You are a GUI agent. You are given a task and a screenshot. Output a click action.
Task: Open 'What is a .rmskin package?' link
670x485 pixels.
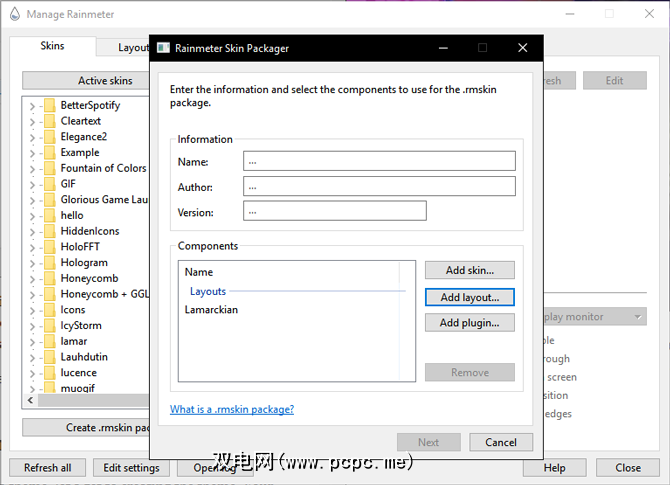(x=232, y=409)
